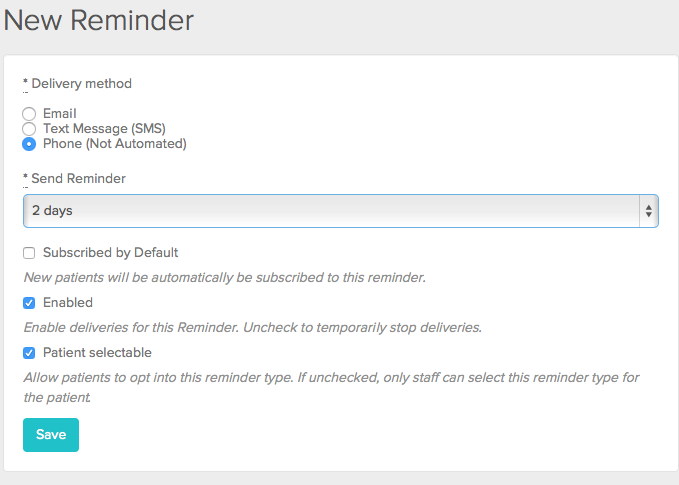Click the "Delivery method" field label
This screenshot has height=485, width=679.
tap(81, 84)
